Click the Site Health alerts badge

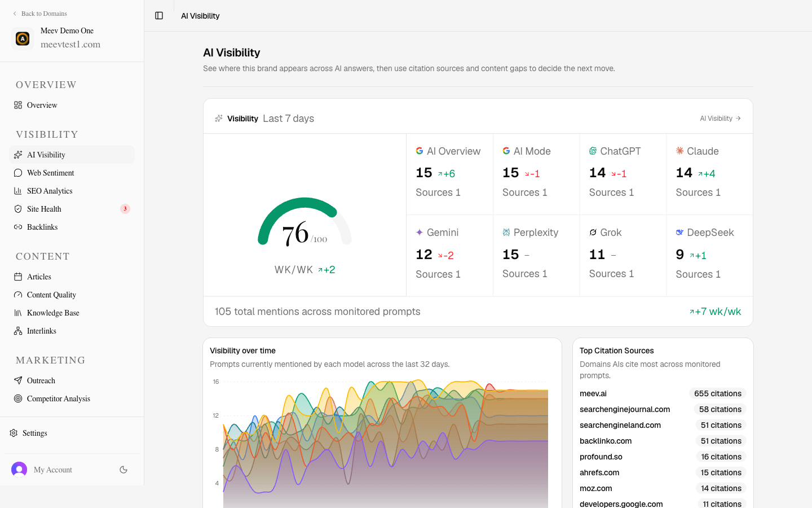[x=125, y=209]
